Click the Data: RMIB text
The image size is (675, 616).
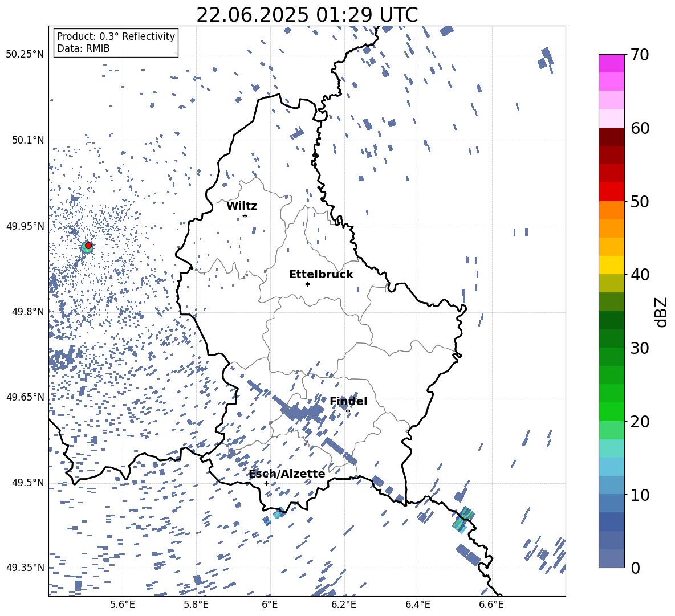click(83, 48)
